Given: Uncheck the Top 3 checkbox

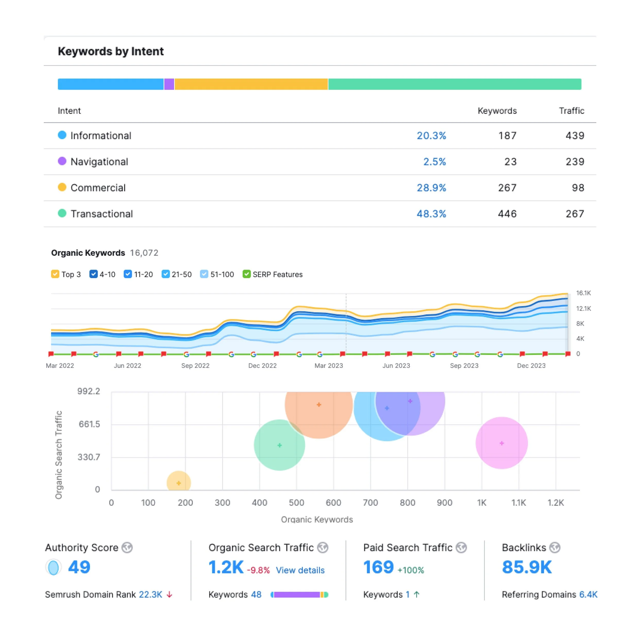Looking at the screenshot, I should point(55,274).
